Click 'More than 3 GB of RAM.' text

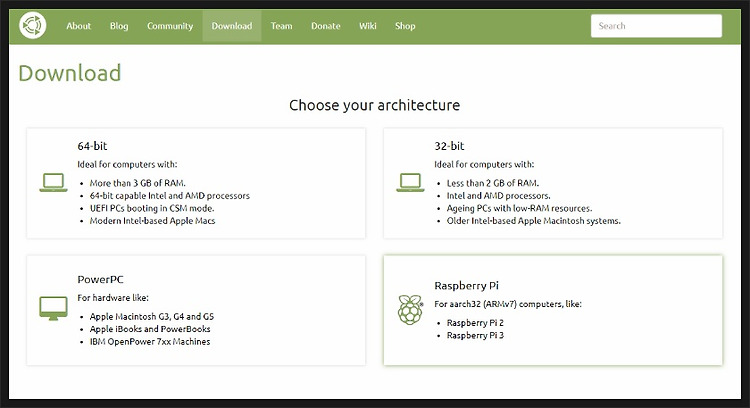coord(138,183)
